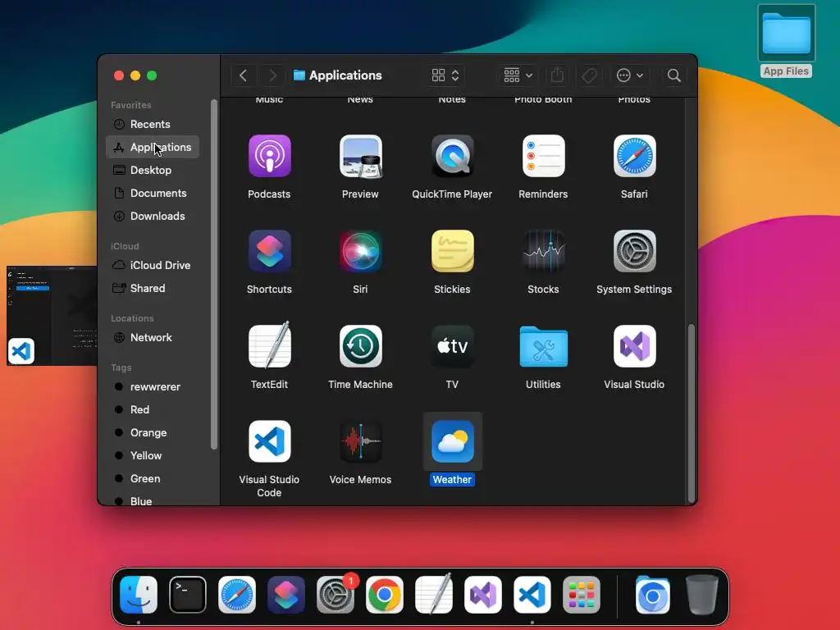
Task: Open iCloud Drive in the sidebar
Action: 153,266
